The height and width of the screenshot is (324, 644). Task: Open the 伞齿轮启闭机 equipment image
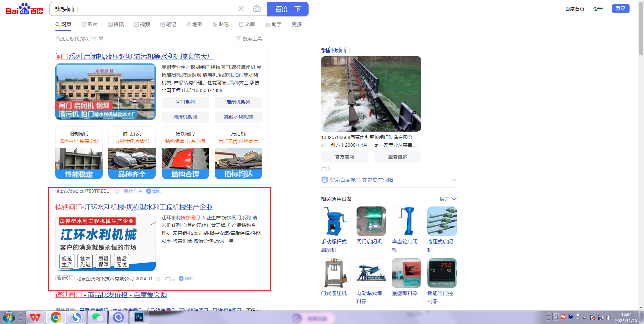(407, 221)
